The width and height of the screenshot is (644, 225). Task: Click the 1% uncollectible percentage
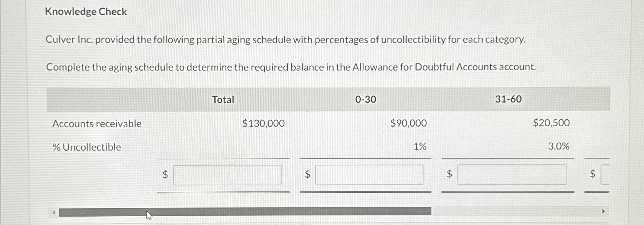420,147
